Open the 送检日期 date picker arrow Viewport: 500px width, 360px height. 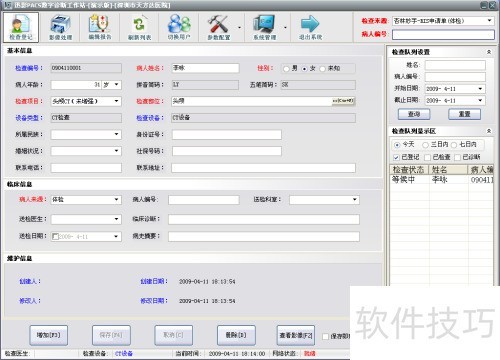(116, 236)
